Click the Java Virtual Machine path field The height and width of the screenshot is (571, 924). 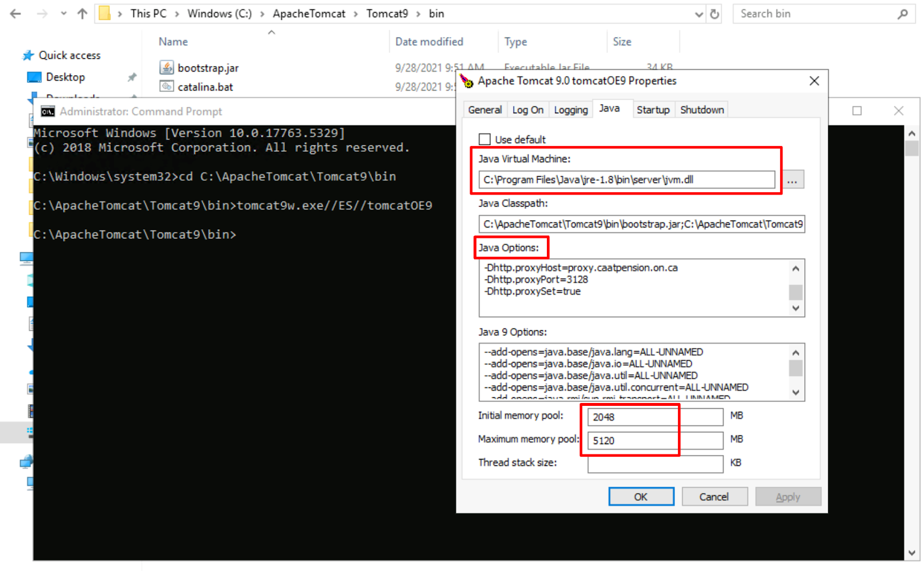point(627,180)
